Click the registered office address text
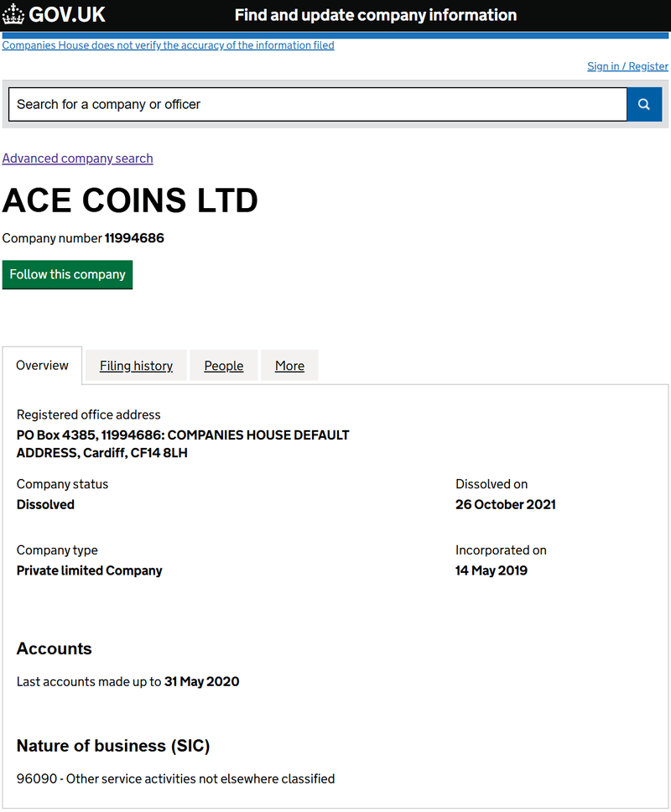This screenshot has width=671, height=812. (x=183, y=444)
